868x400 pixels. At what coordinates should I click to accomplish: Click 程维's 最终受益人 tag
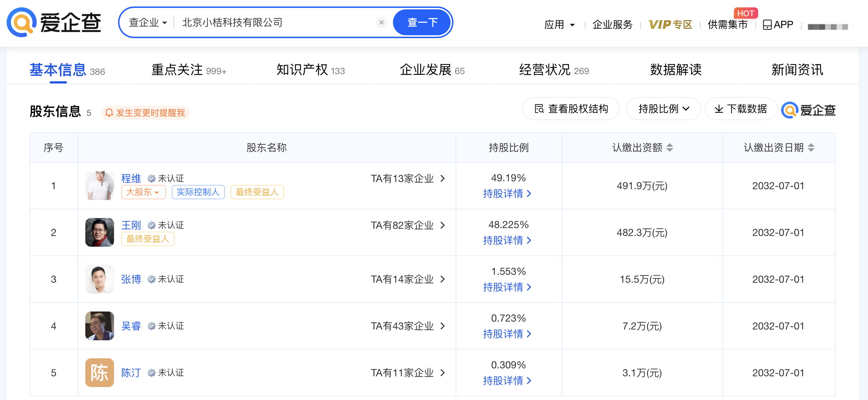point(257,192)
